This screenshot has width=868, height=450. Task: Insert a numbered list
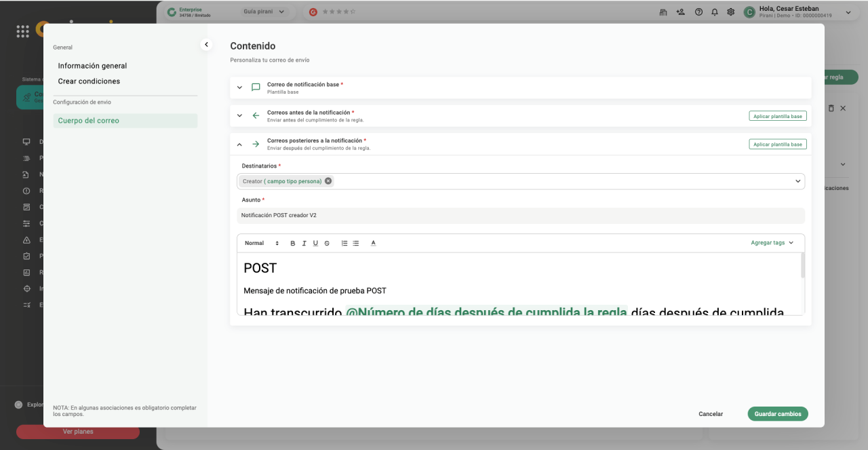click(x=344, y=243)
